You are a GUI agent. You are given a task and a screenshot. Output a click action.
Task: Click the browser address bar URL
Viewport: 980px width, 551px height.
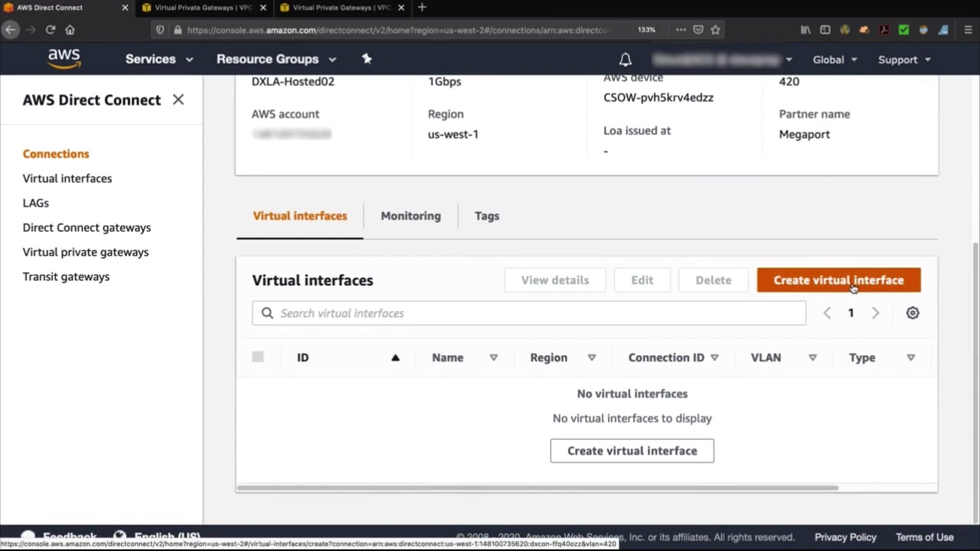[398, 30]
